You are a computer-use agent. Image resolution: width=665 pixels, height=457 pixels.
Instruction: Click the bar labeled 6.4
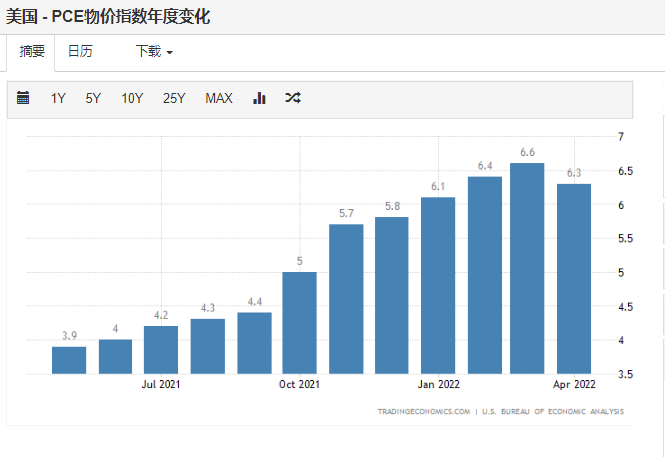pyautogui.click(x=485, y=275)
